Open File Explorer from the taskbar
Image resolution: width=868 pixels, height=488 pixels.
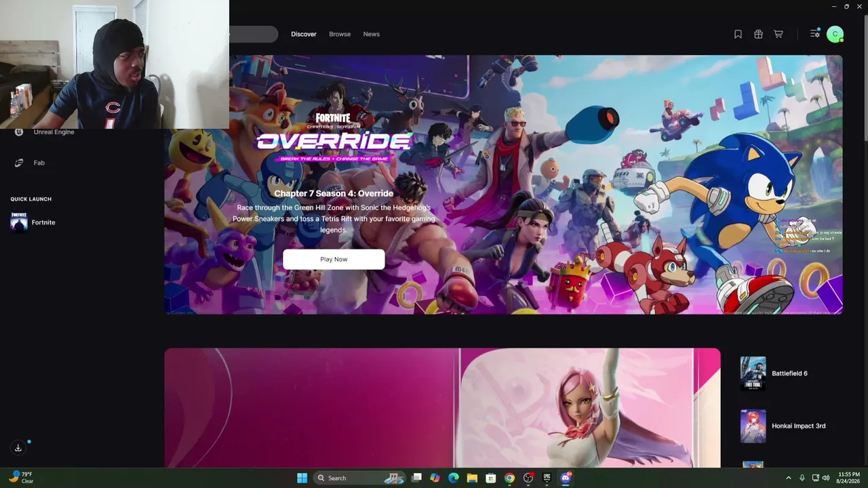click(472, 478)
